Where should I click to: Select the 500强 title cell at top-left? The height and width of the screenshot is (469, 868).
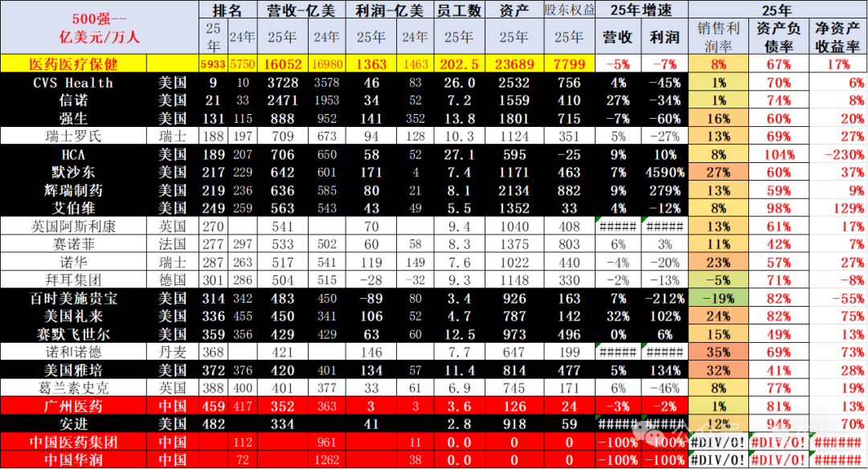coord(100,27)
